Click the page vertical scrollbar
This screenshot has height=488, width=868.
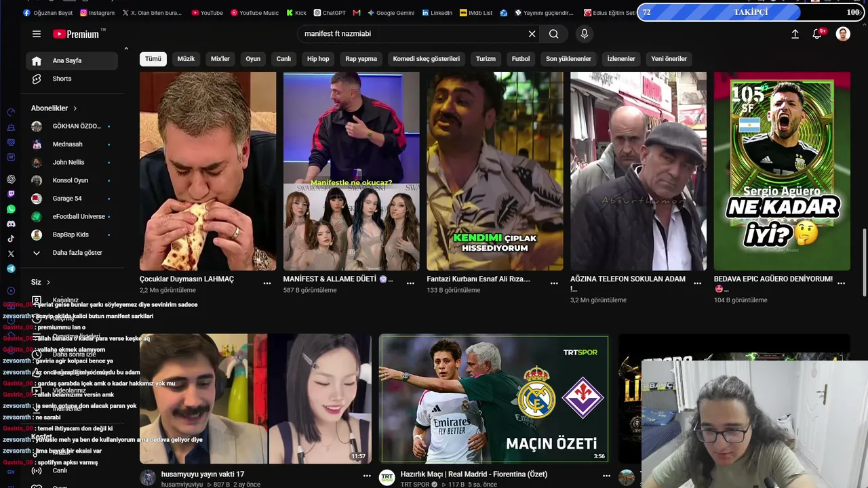pyautogui.click(x=864, y=262)
